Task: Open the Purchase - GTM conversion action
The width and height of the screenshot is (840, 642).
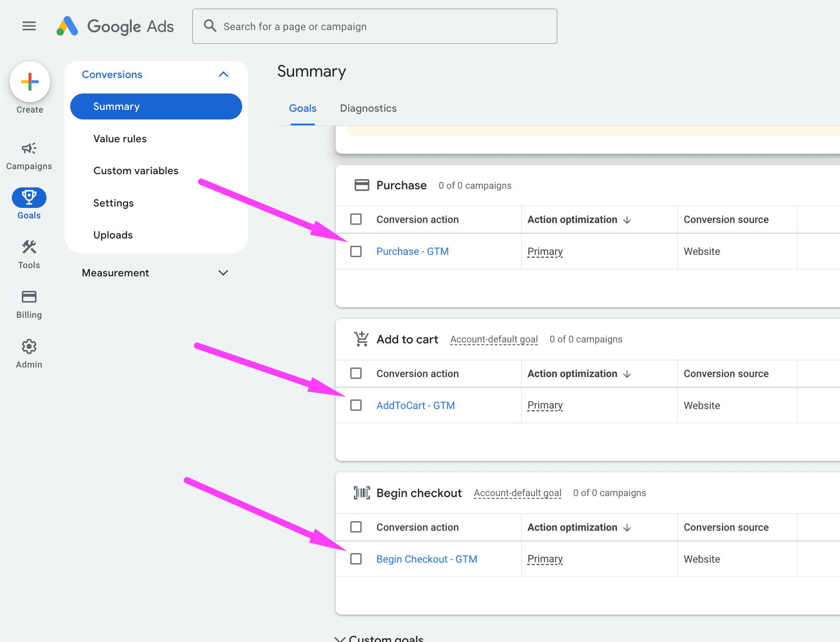Action: [x=412, y=251]
